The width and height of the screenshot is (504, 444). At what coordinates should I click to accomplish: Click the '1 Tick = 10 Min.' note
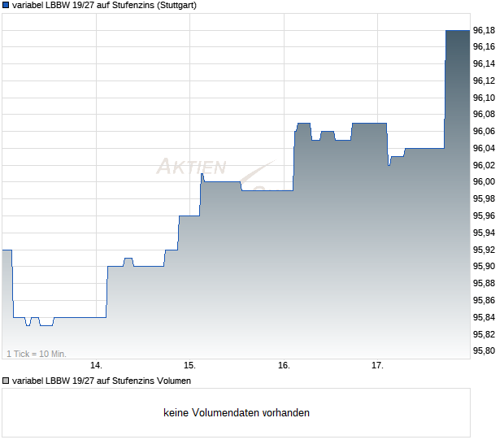37,354
